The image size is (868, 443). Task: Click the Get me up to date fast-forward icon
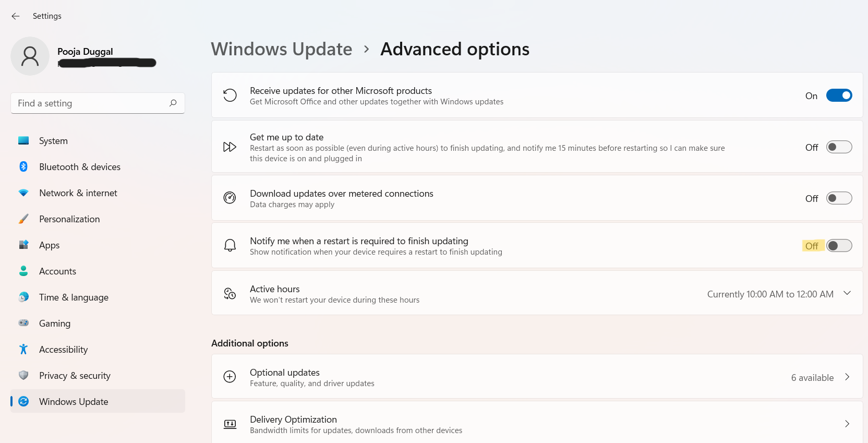point(230,147)
